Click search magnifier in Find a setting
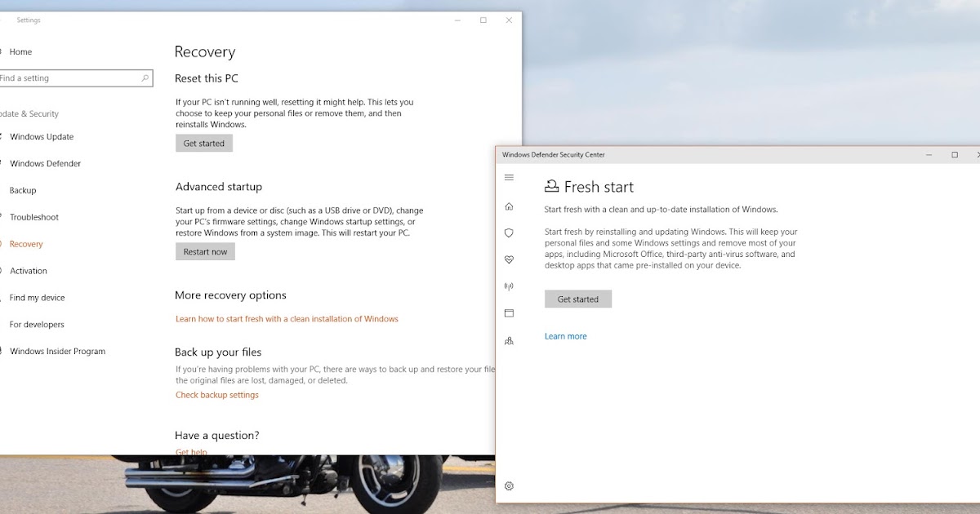This screenshot has height=514, width=980. pyautogui.click(x=145, y=78)
